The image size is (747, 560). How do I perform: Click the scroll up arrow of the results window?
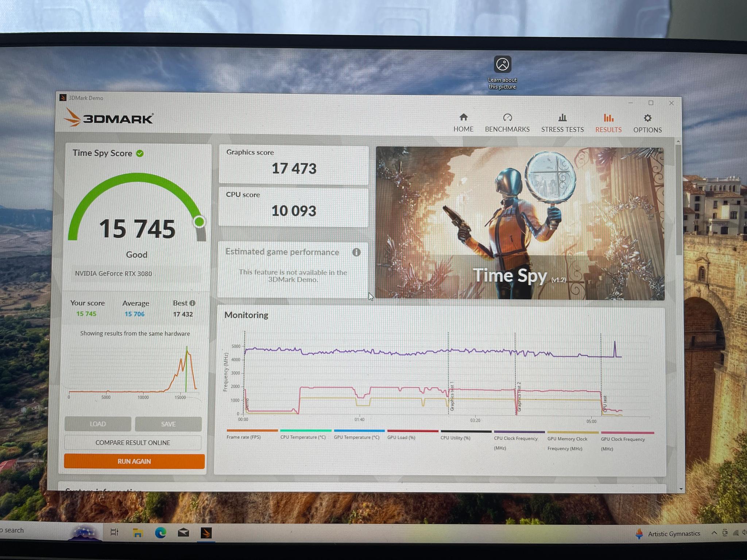[678, 141]
